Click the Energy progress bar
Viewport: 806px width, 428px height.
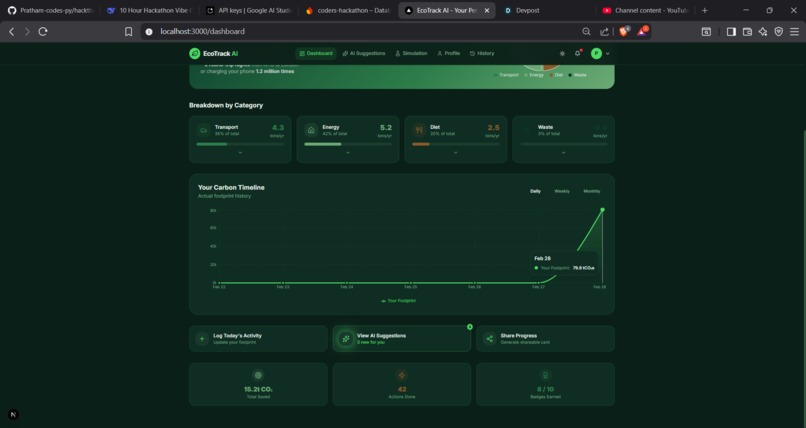point(348,144)
